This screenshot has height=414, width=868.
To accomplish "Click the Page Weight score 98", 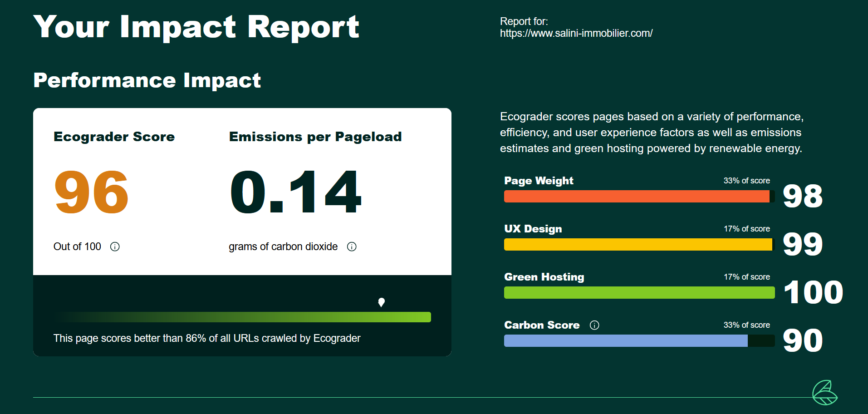I will tap(803, 196).
